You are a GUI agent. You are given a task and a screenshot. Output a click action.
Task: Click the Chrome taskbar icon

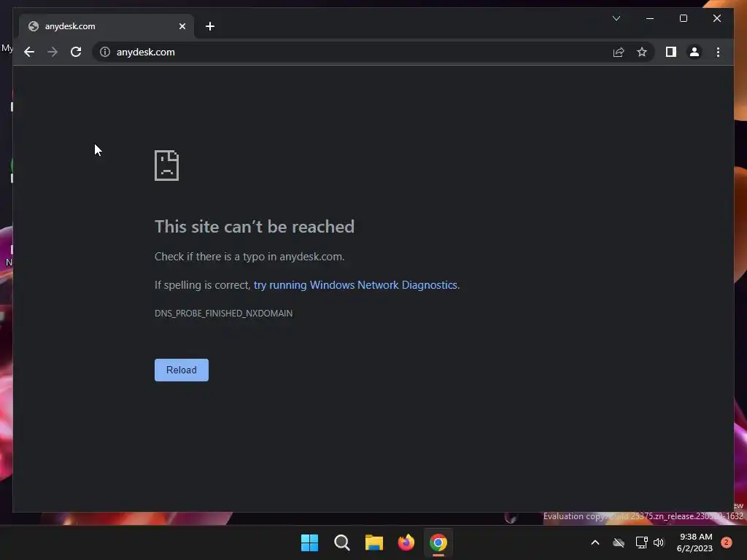point(438,542)
